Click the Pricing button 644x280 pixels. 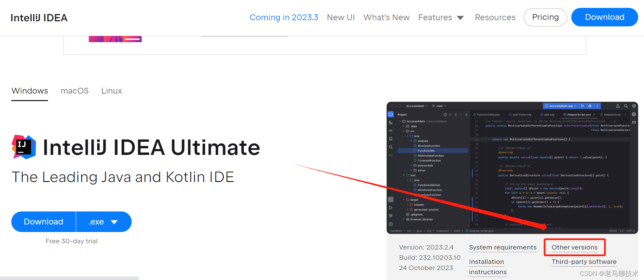coord(545,17)
